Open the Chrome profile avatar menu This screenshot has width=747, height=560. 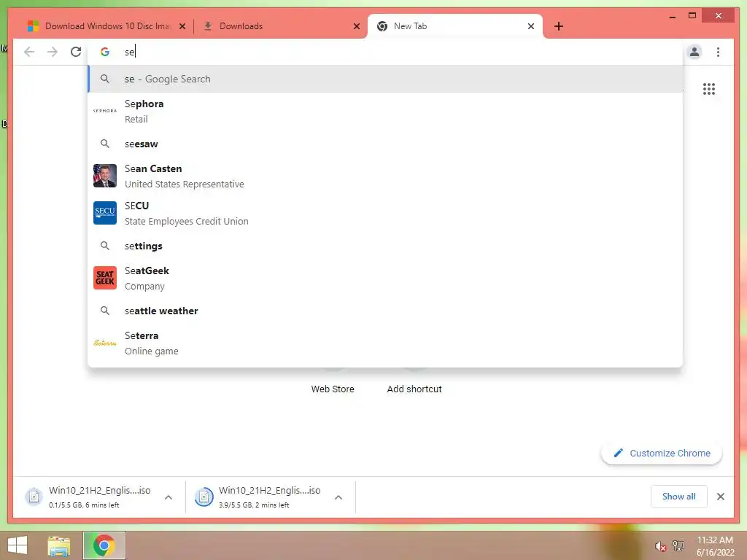[x=694, y=52]
